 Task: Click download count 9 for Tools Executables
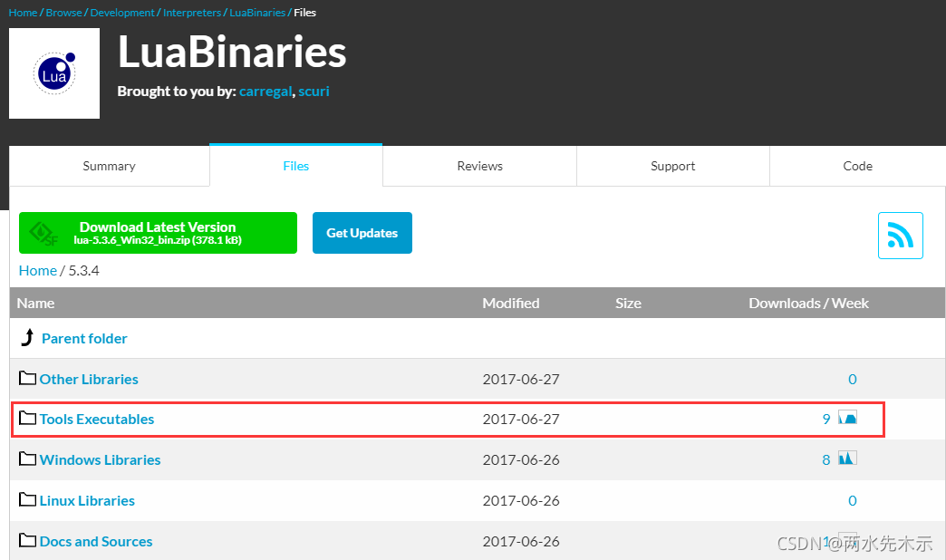pyautogui.click(x=826, y=419)
